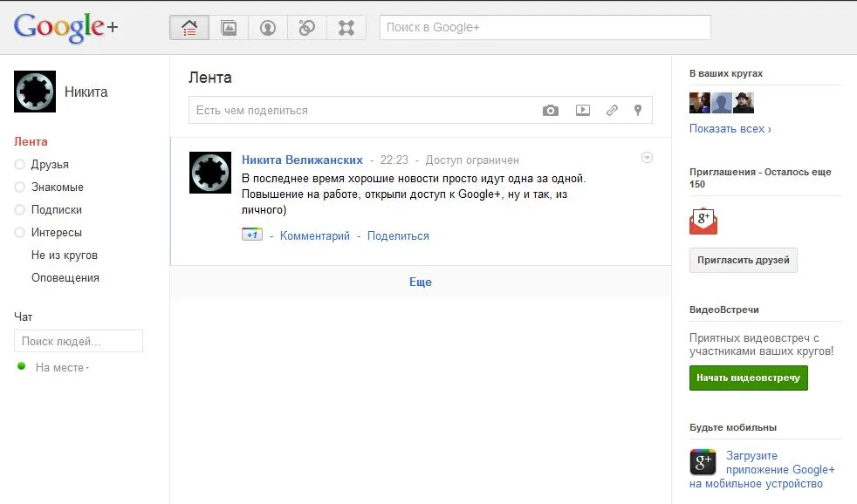Click the Показать всех link
This screenshot has width=857, height=504.
(x=730, y=129)
